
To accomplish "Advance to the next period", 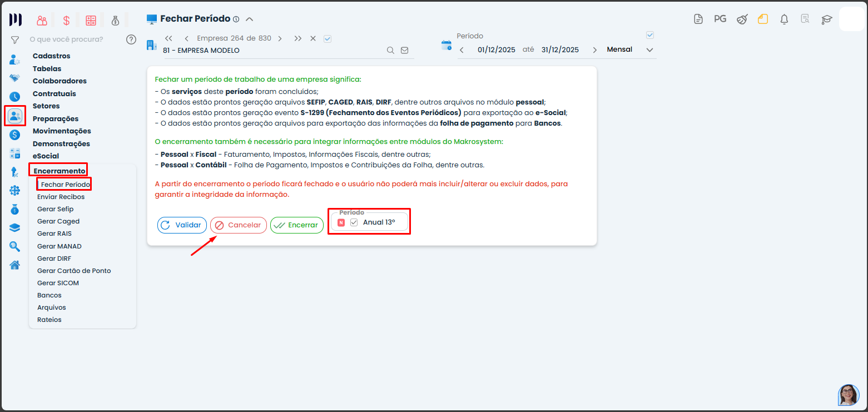I will (594, 50).
